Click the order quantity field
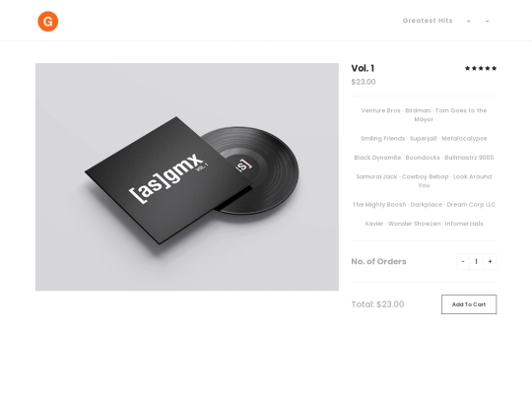Image resolution: width=532 pixels, height=399 pixels. (x=477, y=261)
